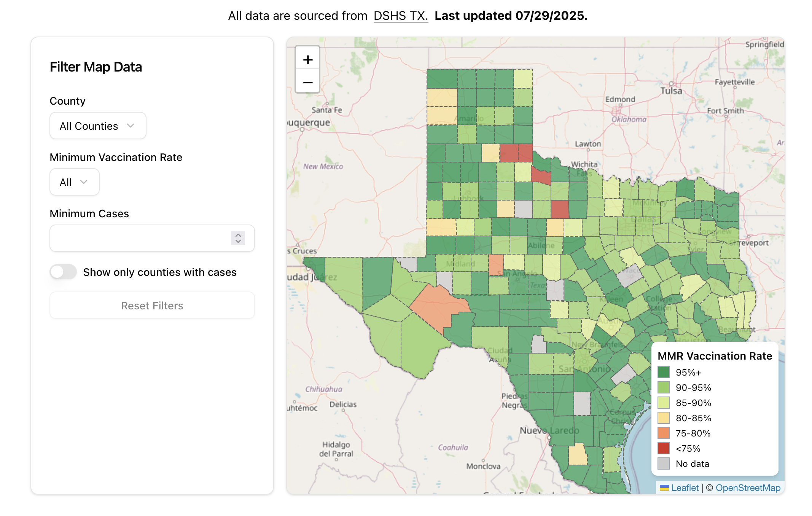
Task: Open the DSHS TX source link
Action: pyautogui.click(x=401, y=16)
